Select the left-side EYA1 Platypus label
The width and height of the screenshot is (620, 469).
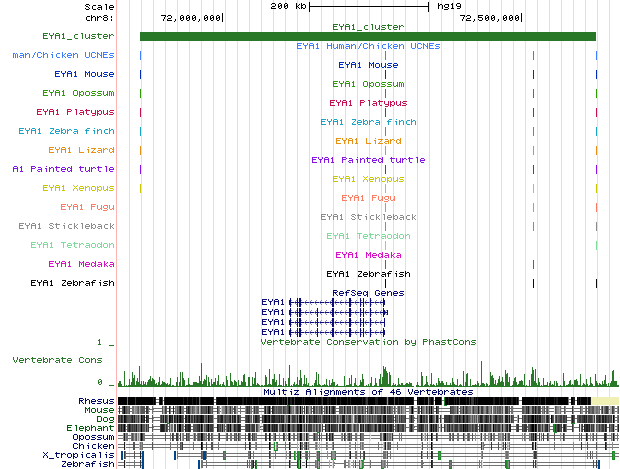click(75, 112)
